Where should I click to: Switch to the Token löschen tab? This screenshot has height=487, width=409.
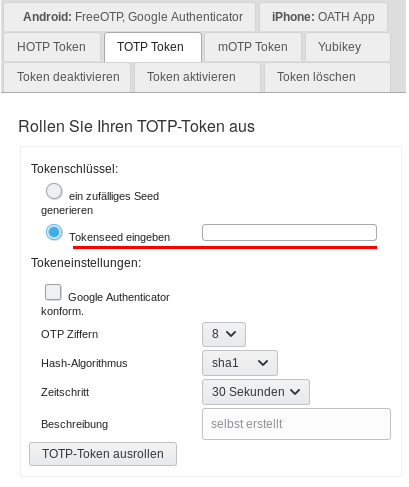coord(327,77)
